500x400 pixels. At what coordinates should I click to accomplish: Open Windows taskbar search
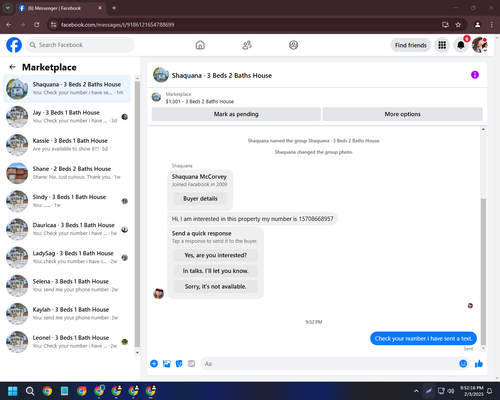pos(30,391)
